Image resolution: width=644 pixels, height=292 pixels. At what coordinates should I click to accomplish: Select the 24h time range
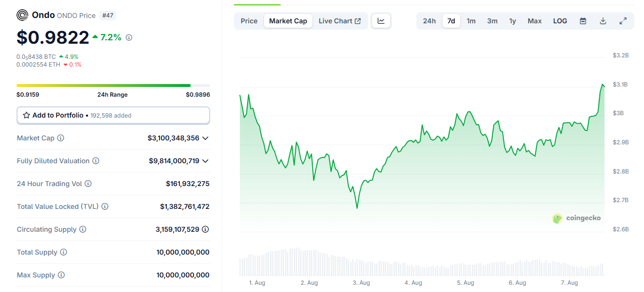click(429, 21)
